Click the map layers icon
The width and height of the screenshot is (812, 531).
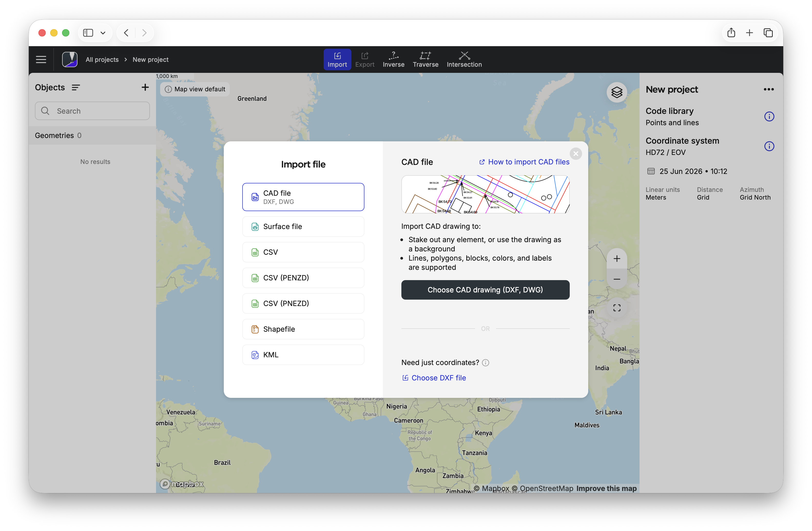click(616, 92)
